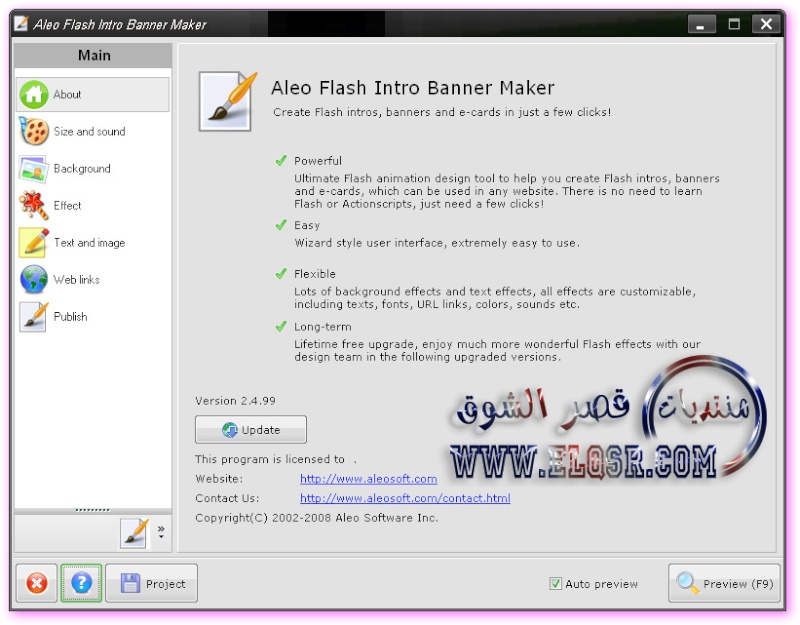This screenshot has width=800, height=625.
Task: Click the Copyright(C) 2002-2008 Aleo Software line
Action: click(317, 518)
